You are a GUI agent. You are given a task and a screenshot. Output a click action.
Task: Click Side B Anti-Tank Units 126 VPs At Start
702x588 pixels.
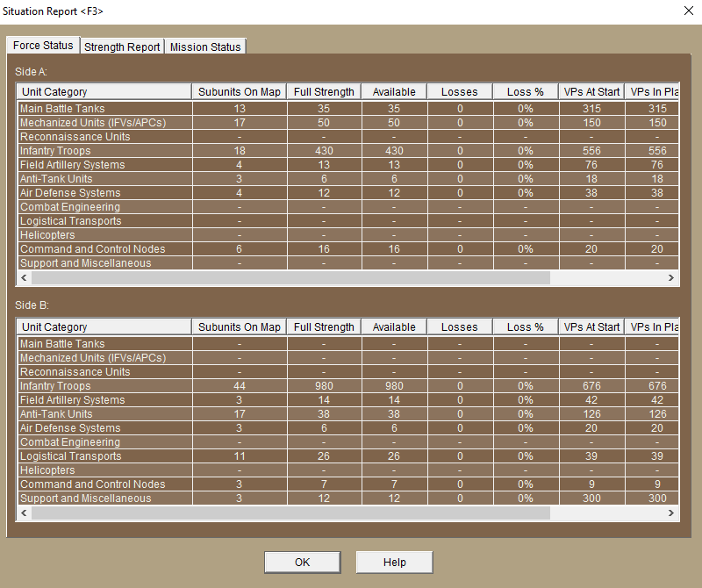[591, 414]
